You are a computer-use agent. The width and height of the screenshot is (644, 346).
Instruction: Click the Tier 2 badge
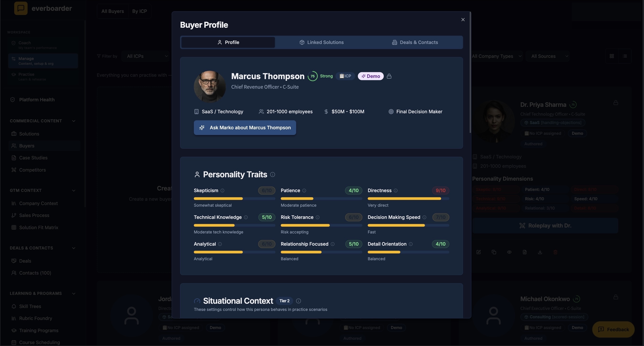coord(284,301)
